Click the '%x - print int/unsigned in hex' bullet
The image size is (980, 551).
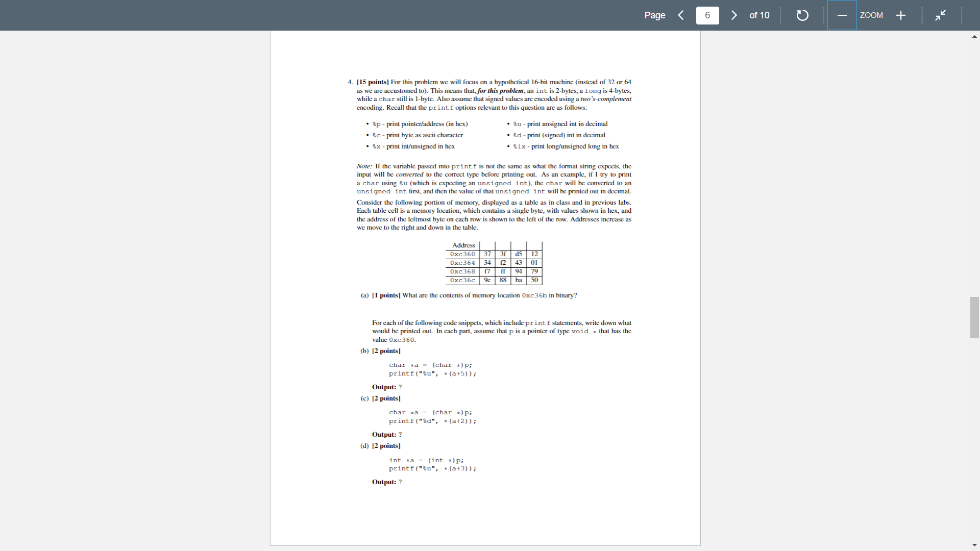coord(413,146)
